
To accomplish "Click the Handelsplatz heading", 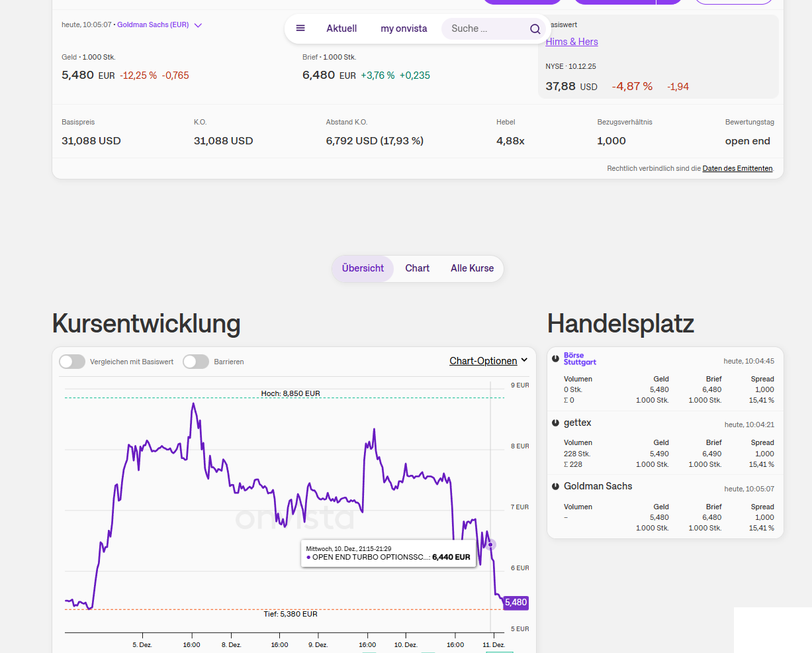I will point(621,323).
